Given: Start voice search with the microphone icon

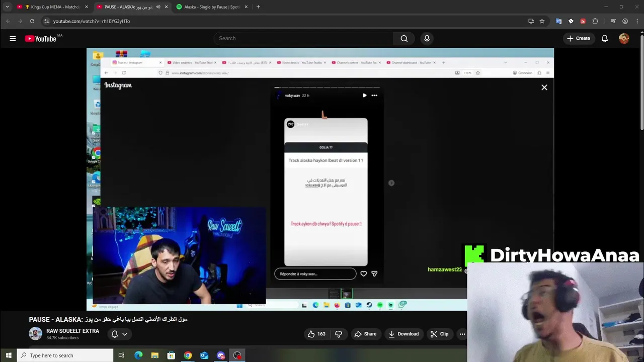Looking at the screenshot, I should coord(427,38).
